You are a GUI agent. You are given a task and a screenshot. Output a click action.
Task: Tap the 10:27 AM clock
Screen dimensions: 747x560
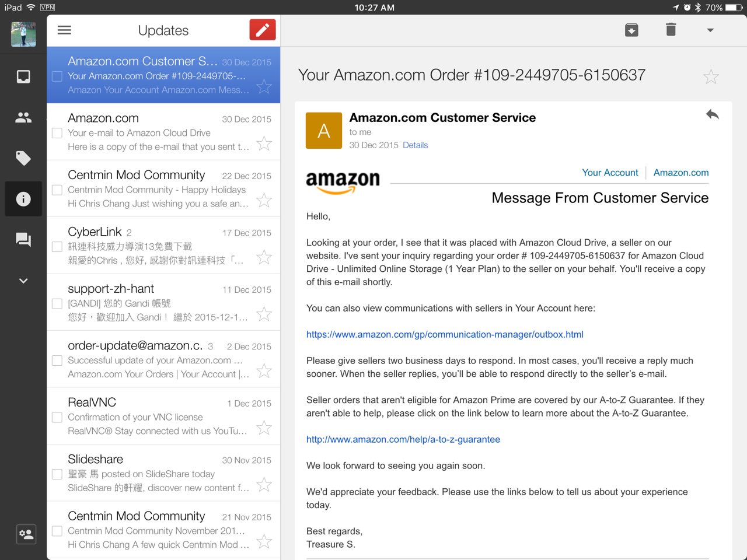(x=374, y=8)
